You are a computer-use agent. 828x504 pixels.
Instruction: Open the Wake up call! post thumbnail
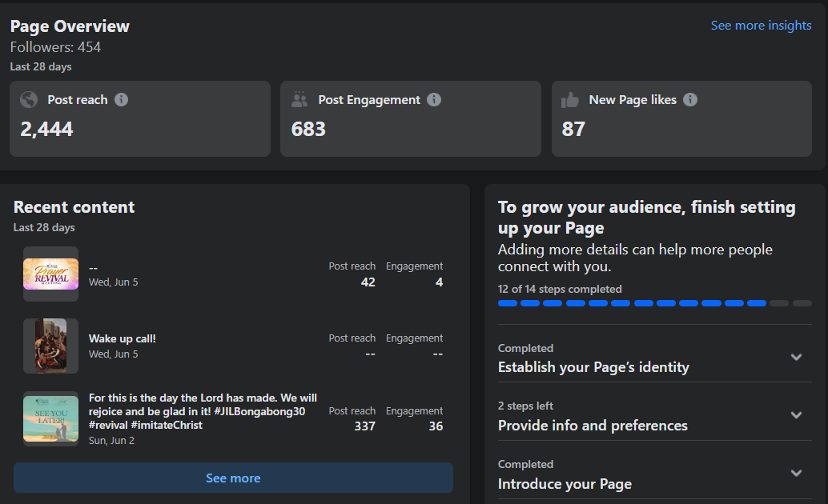50,346
